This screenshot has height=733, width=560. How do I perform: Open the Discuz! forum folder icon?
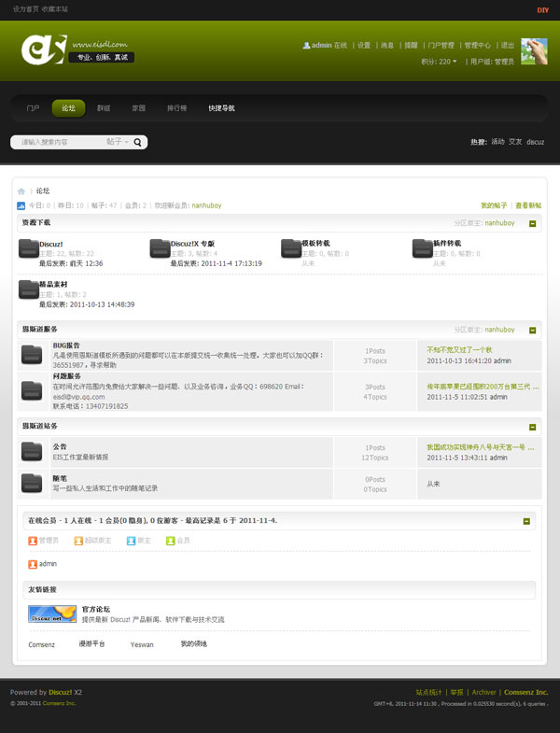coord(29,248)
